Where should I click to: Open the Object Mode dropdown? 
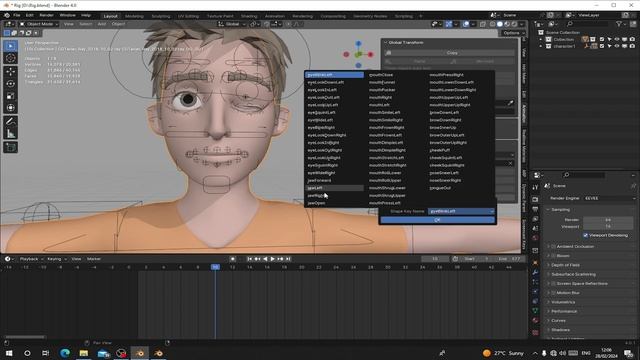(39, 24)
